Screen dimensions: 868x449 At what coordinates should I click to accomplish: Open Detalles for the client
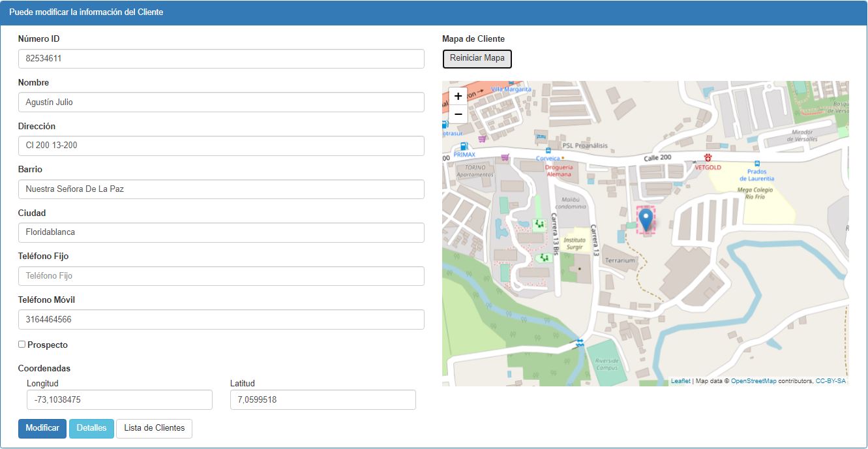(x=91, y=429)
